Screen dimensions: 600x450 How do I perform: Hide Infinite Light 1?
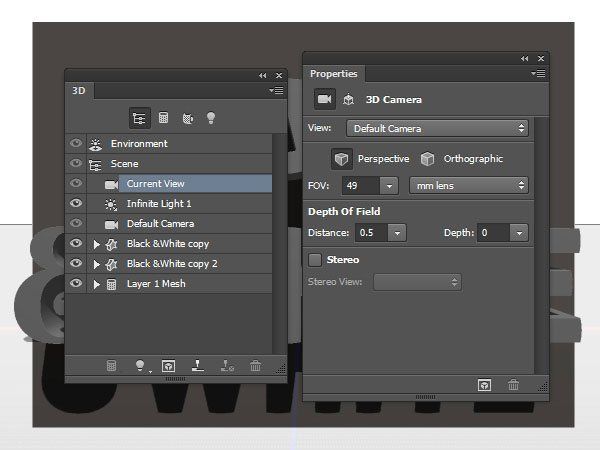pos(76,203)
